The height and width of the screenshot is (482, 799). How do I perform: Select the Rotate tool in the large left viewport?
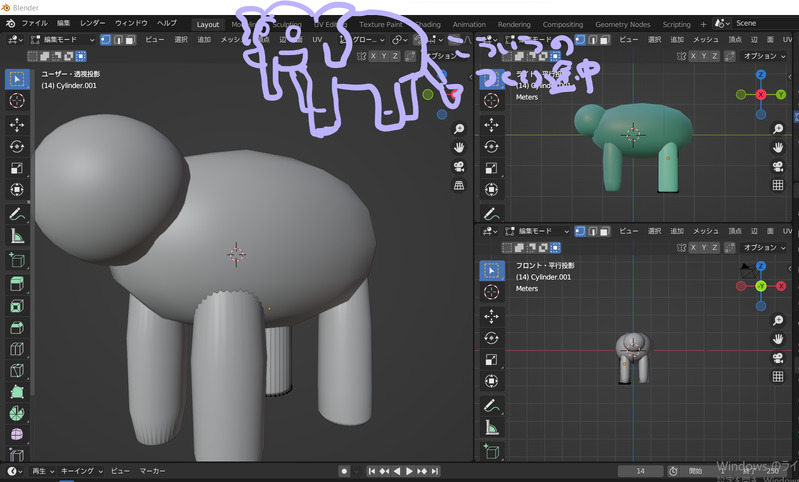pos(17,146)
